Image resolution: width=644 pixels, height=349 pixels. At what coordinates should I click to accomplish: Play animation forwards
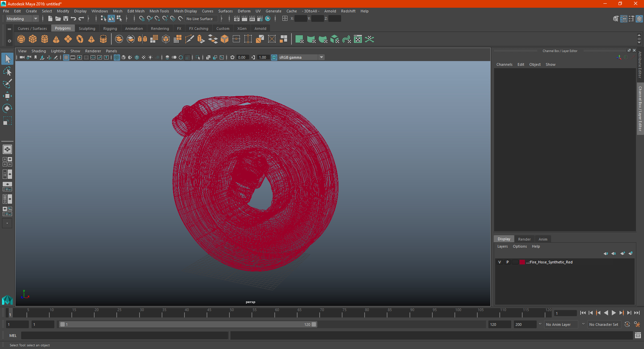(x=613, y=313)
